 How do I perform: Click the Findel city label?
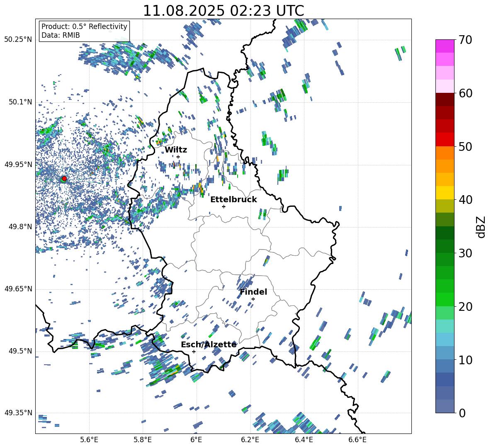[x=253, y=292]
